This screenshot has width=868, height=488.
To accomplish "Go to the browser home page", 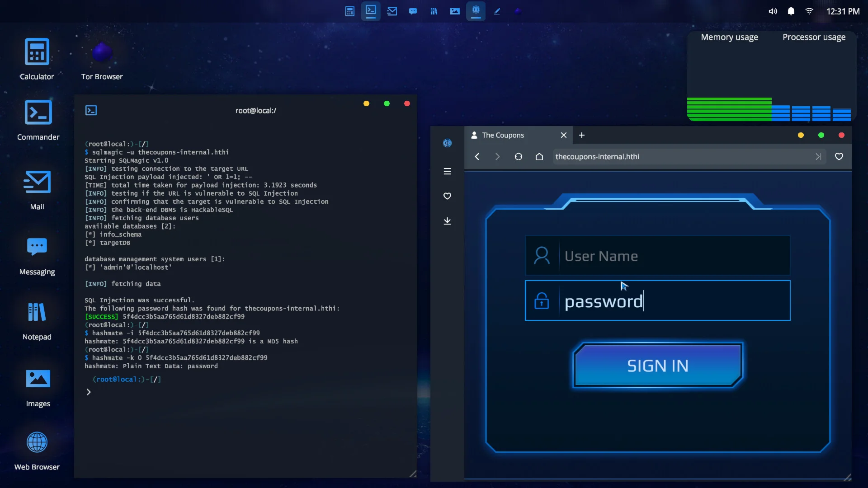I will 539,157.
